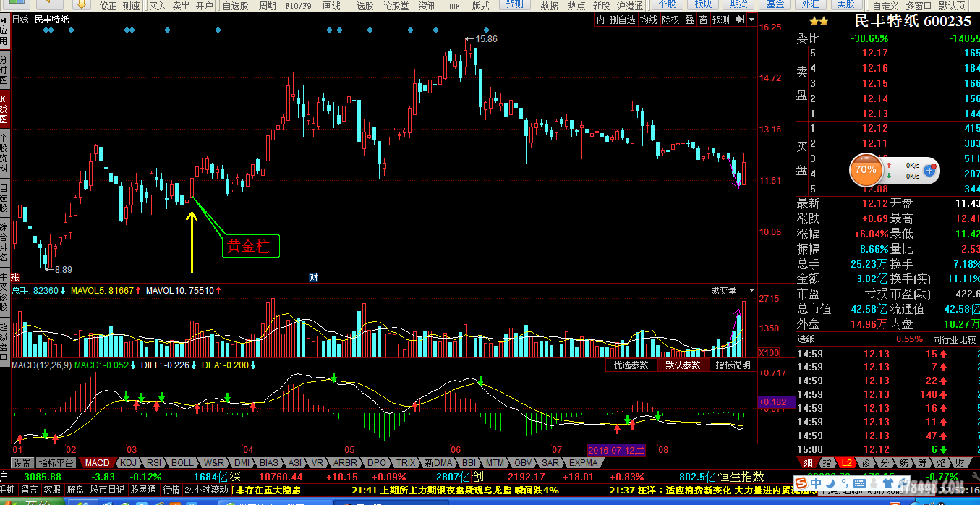Open the 个股资料 side tab
Screen dimensions: 980x505
tap(4, 153)
